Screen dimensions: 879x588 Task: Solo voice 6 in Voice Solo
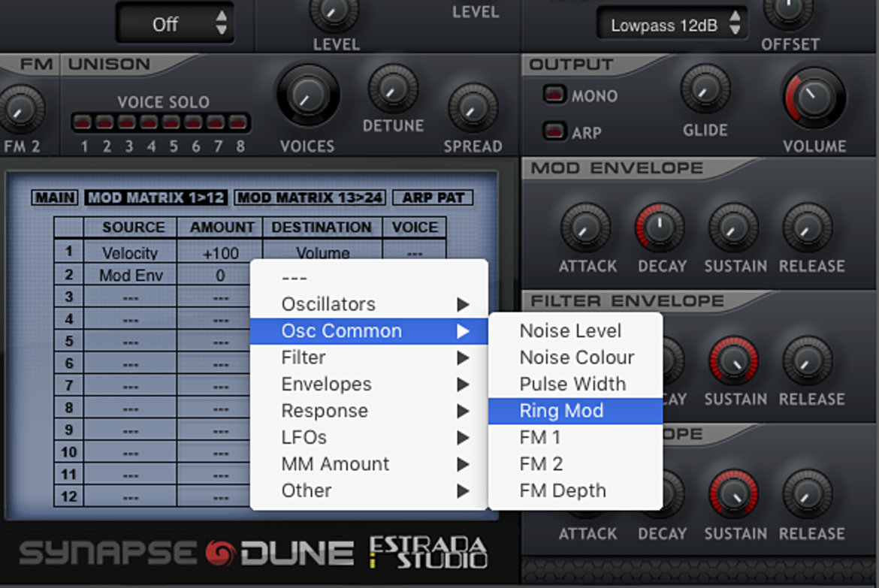click(193, 122)
